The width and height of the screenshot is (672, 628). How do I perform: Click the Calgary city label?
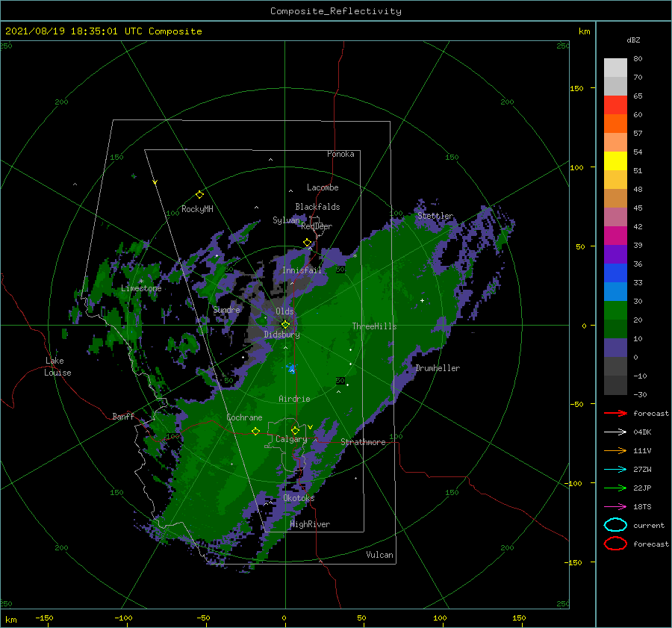pyautogui.click(x=291, y=439)
